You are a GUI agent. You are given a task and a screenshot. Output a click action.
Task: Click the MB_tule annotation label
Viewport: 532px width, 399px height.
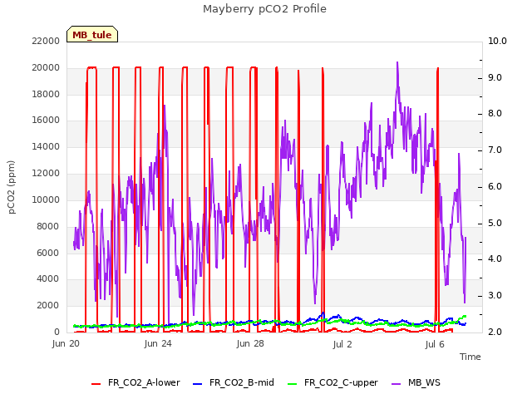(x=92, y=35)
